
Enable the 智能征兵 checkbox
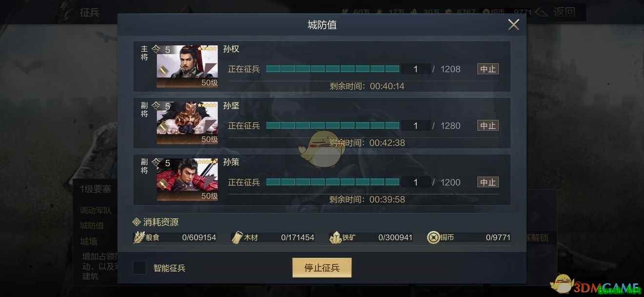(x=140, y=268)
